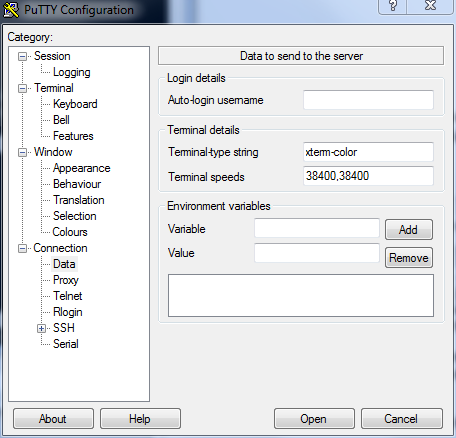Collapse the Terminal tree node

click(22, 88)
